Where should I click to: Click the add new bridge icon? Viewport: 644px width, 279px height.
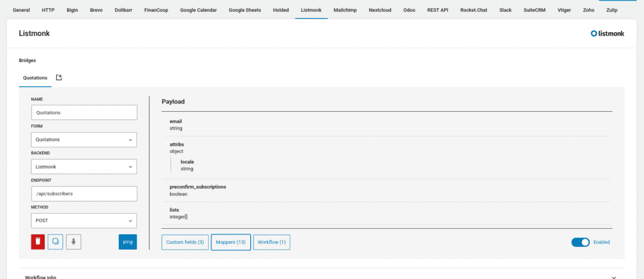tap(58, 77)
